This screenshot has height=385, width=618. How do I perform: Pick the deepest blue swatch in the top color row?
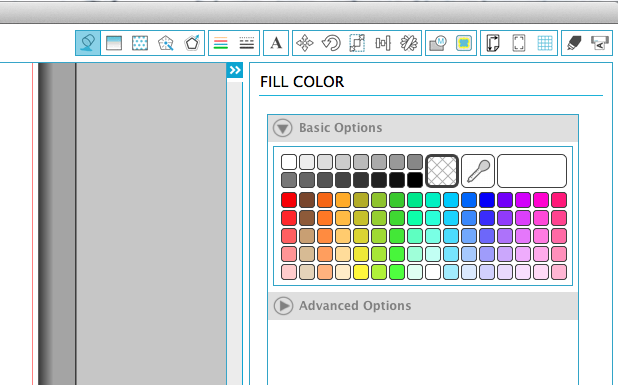487,200
